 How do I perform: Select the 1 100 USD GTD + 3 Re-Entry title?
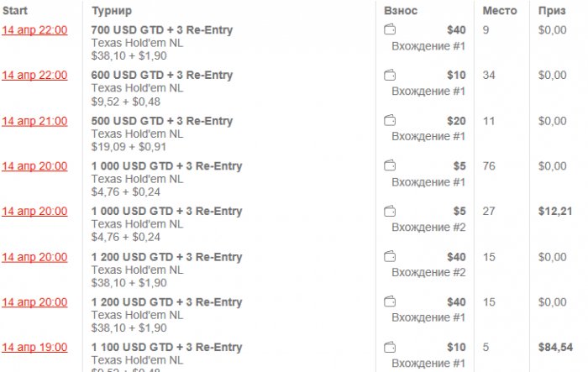tap(166, 348)
